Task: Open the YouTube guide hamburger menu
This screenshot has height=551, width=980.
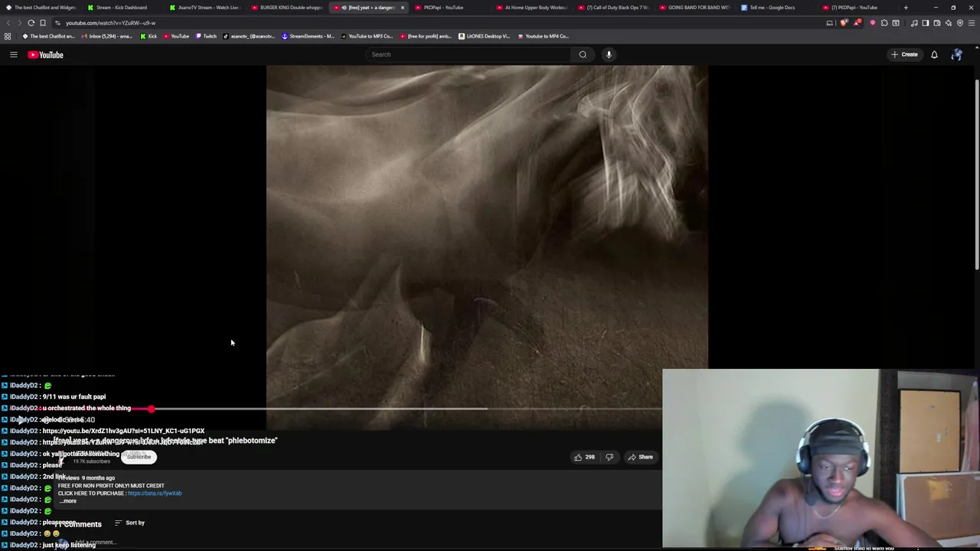Action: [x=13, y=54]
